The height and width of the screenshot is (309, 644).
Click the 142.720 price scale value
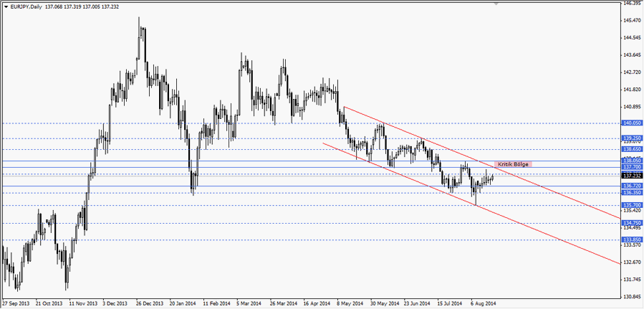pyautogui.click(x=632, y=72)
